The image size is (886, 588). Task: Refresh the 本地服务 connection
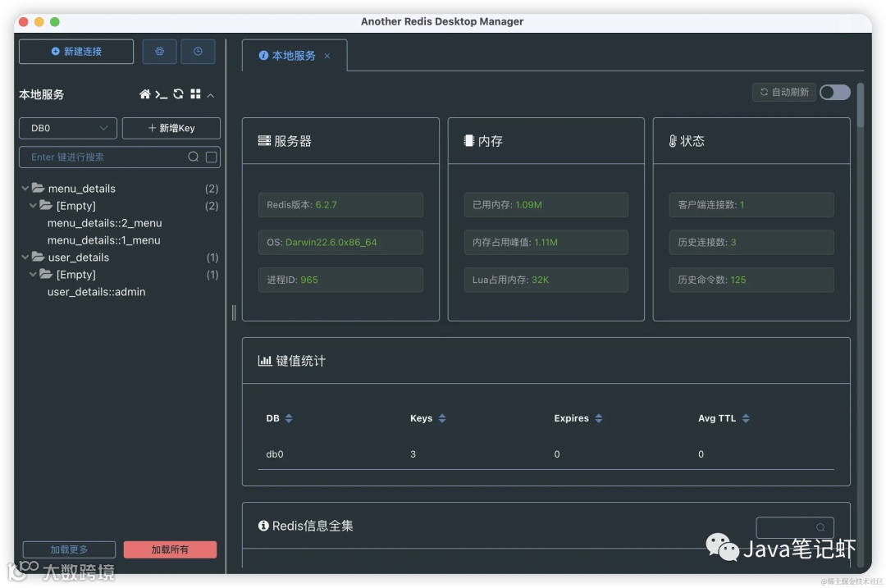tap(178, 93)
